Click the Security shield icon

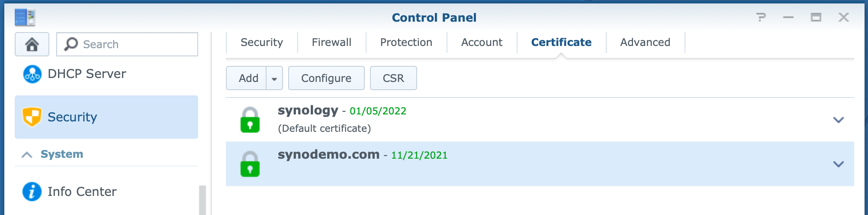click(32, 117)
